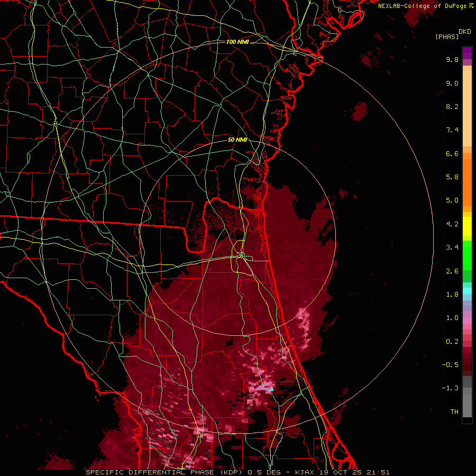Click the long peach segment of color bar
The width and height of the screenshot is (476, 476).
pyautogui.click(x=467, y=108)
